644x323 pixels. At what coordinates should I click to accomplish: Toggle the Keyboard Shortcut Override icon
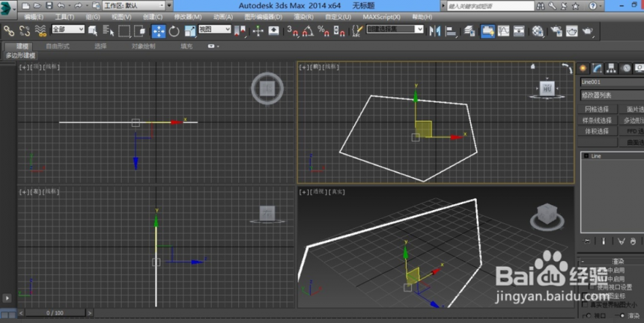(x=273, y=31)
